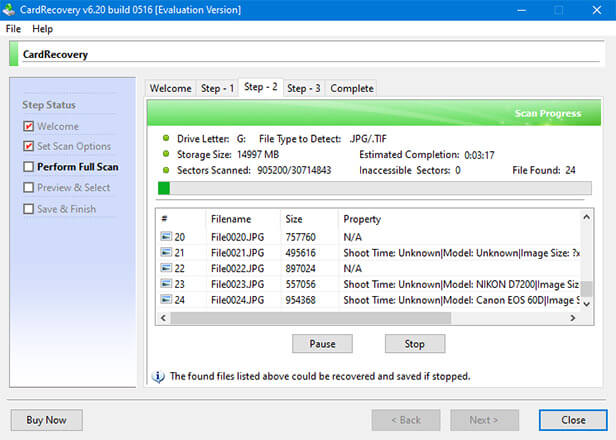
Task: Click the horizontal scroll right arrow
Action: tap(573, 318)
